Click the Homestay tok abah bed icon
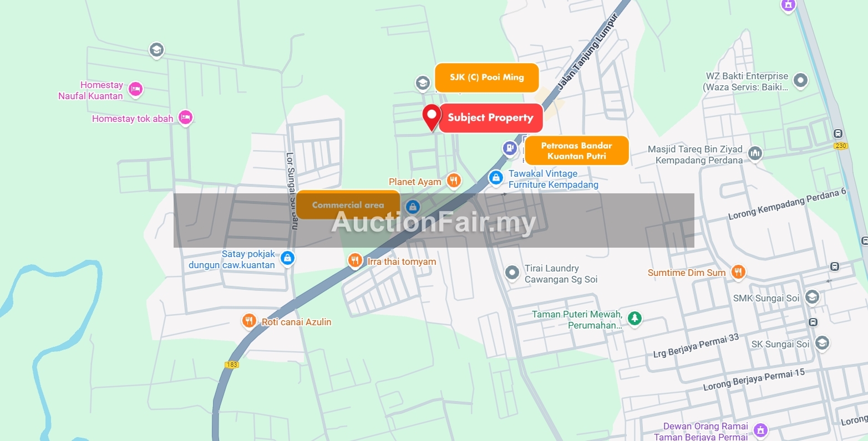The height and width of the screenshot is (441, 868). 186,117
